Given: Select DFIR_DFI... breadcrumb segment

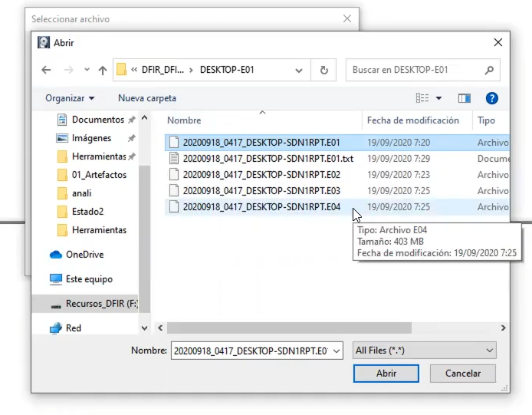Looking at the screenshot, I should (x=163, y=70).
